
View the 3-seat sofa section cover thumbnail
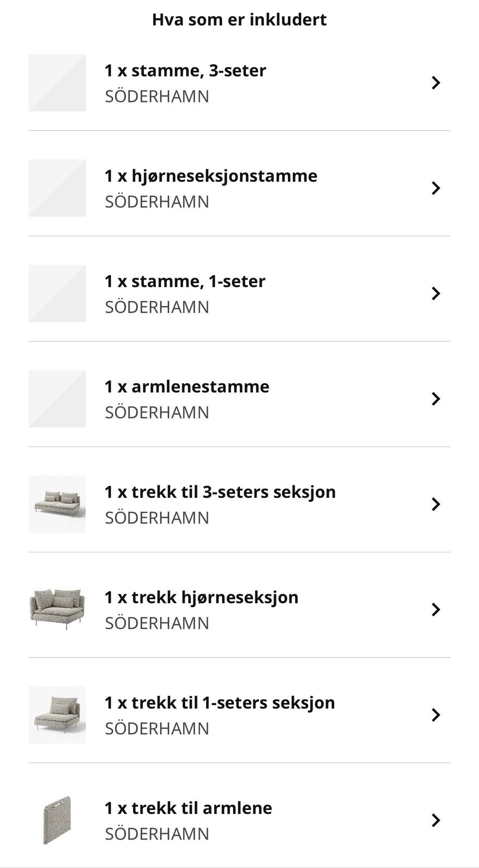57,504
